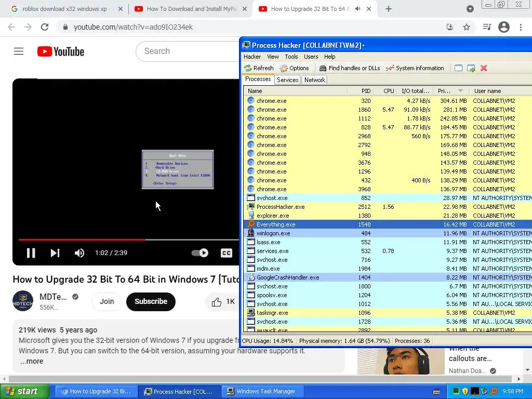Open the YouTube hamburger guide menu
Image resolution: width=532 pixels, height=399 pixels.
click(x=19, y=51)
